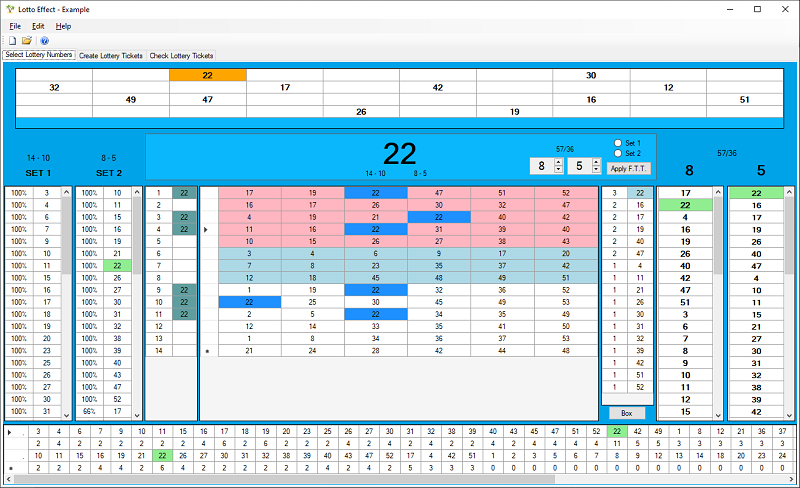Image resolution: width=800 pixels, height=488 pixels.
Task: Click the Apply F.T.T. button
Action: (628, 168)
